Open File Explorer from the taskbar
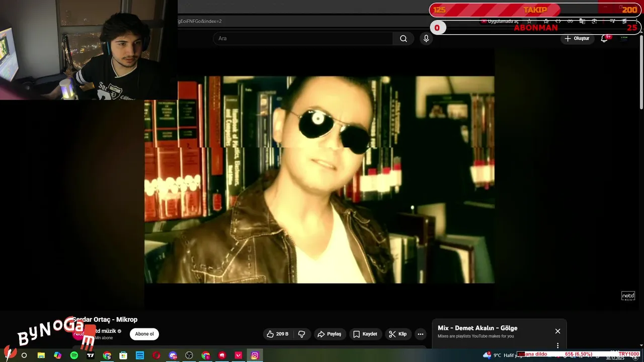The width and height of the screenshot is (644, 362). point(41,355)
